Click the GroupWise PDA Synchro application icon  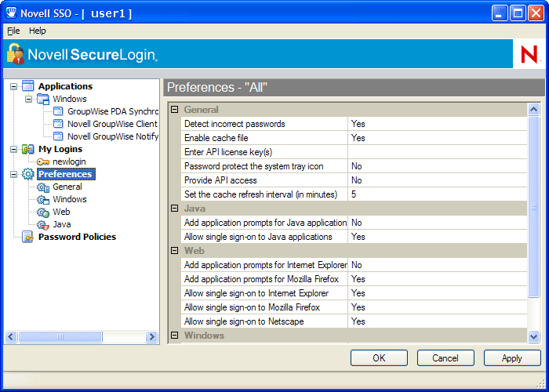pos(58,111)
